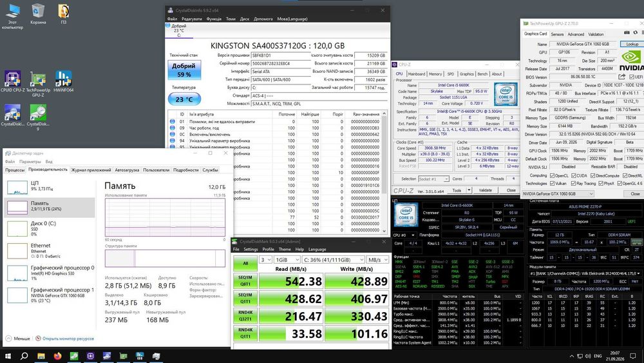Open the memory module bank dropdown in HWiNFO
The width and height of the screenshot is (644, 363).
[x=586, y=273]
